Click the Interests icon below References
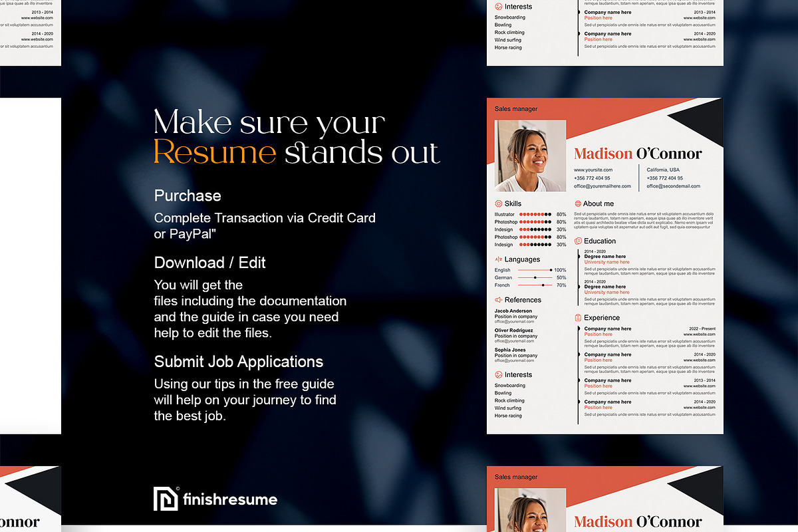This screenshot has height=532, width=798. 498,375
